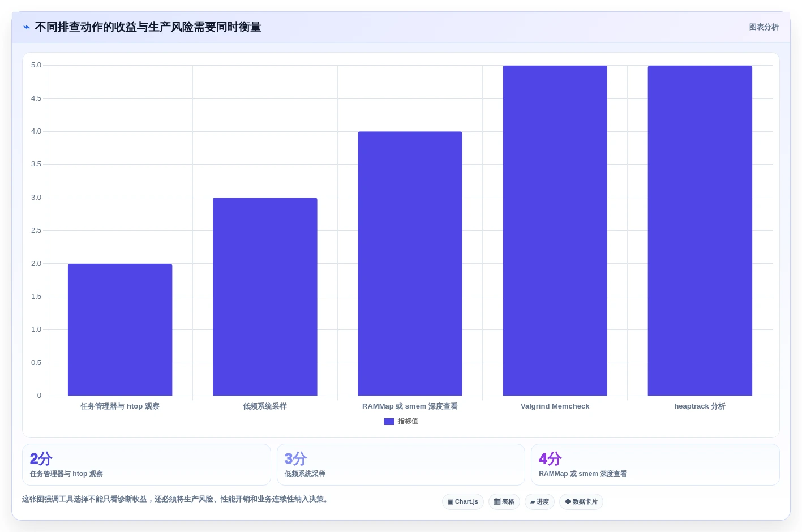Click the 指标值 legend label
This screenshot has height=532, width=802.
point(408,422)
